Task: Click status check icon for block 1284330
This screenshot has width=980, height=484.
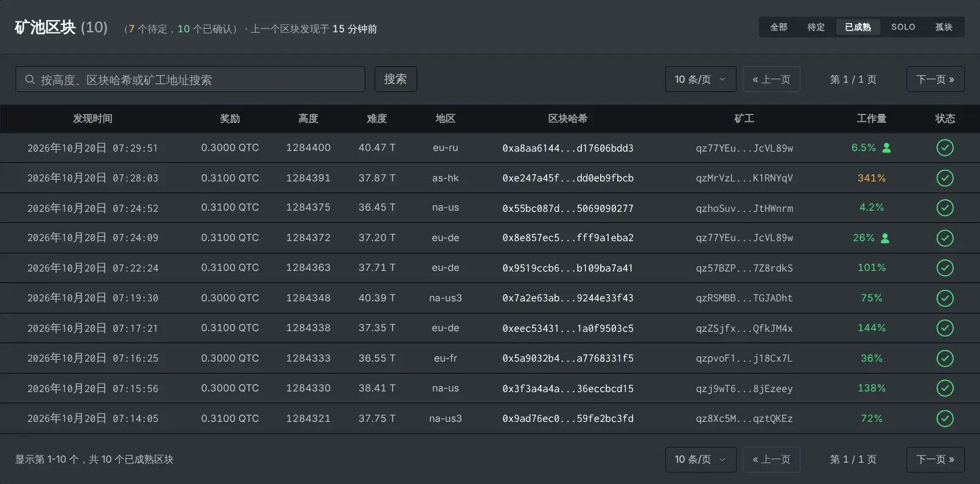Action: [x=945, y=388]
